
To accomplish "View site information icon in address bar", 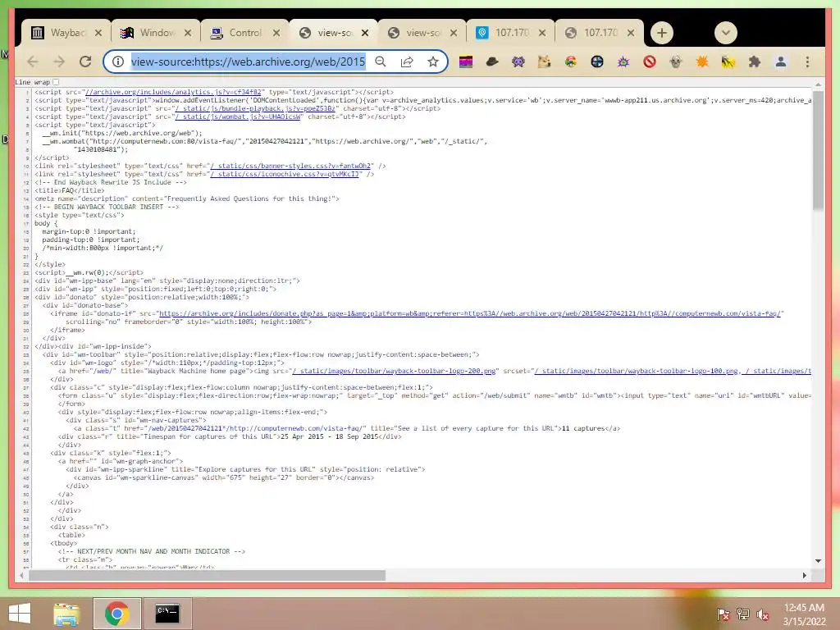I will pos(118,62).
